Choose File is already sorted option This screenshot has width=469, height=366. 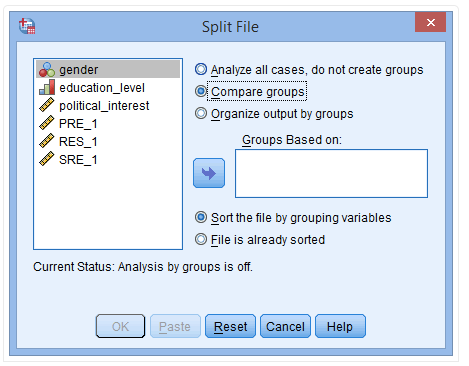(201, 239)
